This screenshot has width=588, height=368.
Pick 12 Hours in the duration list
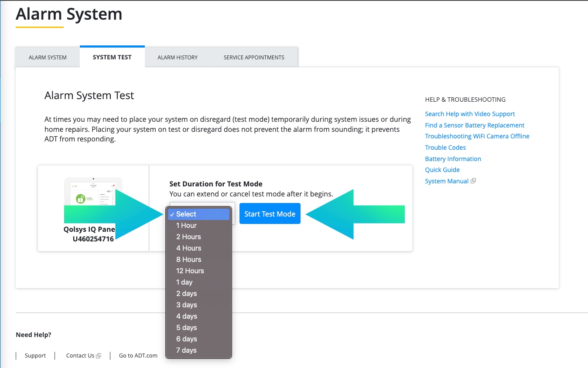click(190, 271)
